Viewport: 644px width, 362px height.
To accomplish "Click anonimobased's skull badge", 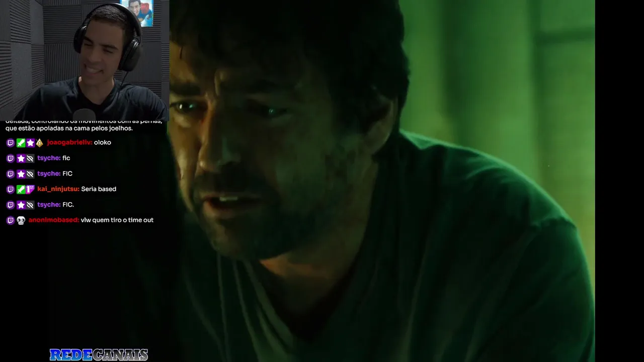I will coord(21,220).
